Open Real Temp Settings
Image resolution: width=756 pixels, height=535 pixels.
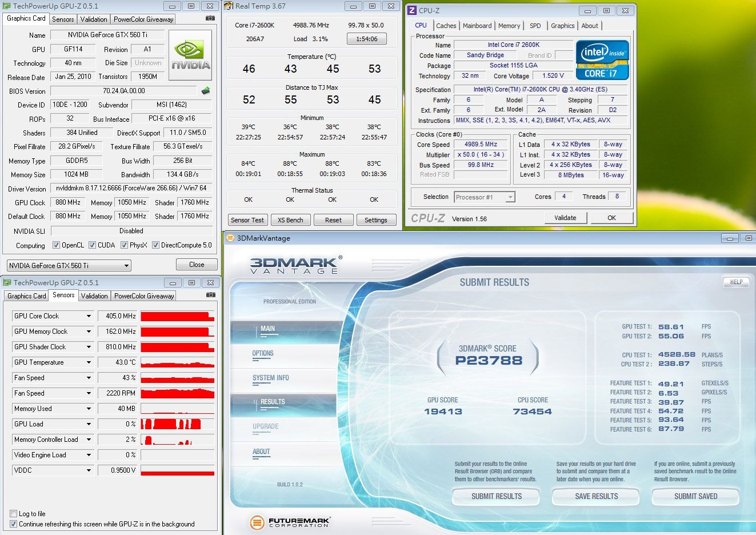point(376,220)
